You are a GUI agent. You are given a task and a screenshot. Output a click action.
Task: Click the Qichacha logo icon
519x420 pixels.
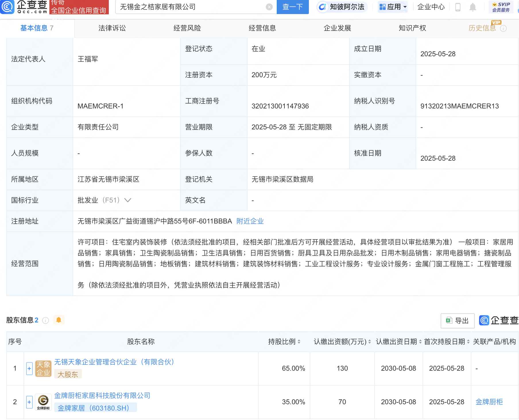[x=7, y=7]
